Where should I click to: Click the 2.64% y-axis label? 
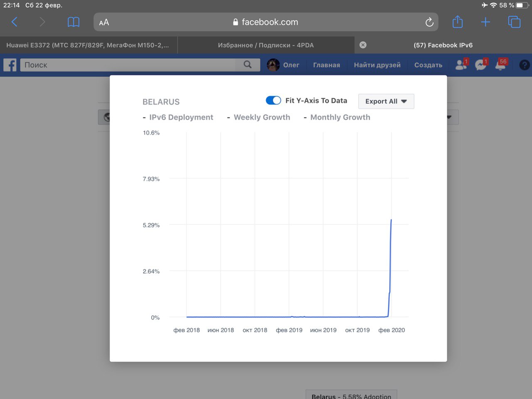[x=151, y=271]
